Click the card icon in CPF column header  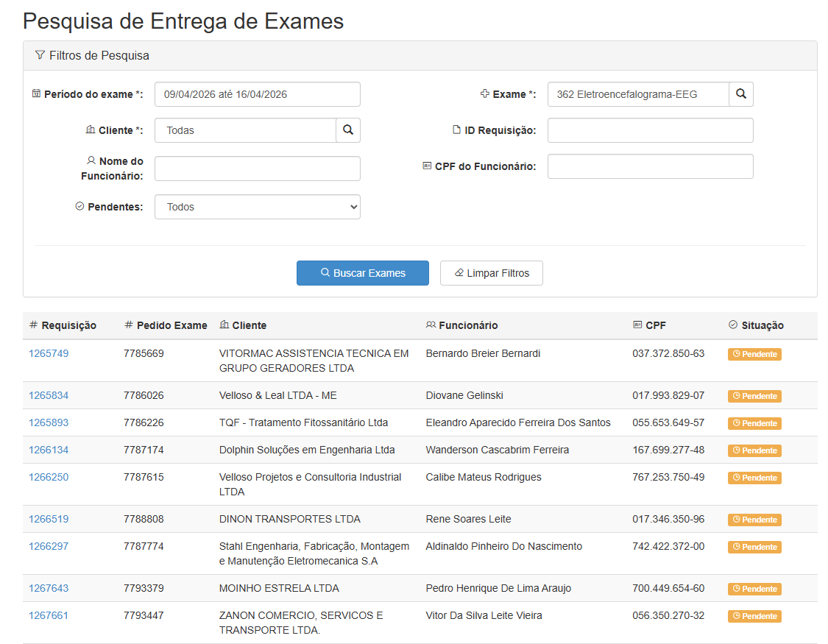tap(637, 325)
